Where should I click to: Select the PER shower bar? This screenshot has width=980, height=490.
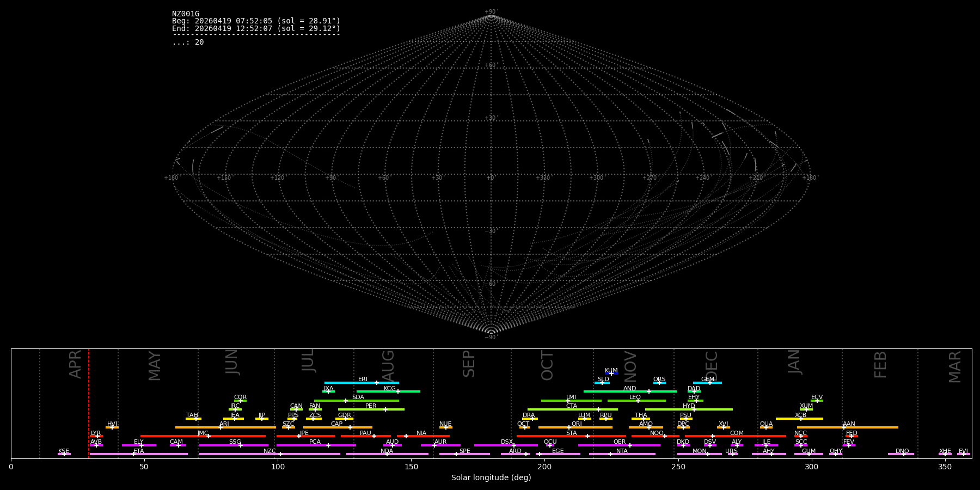point(371,409)
